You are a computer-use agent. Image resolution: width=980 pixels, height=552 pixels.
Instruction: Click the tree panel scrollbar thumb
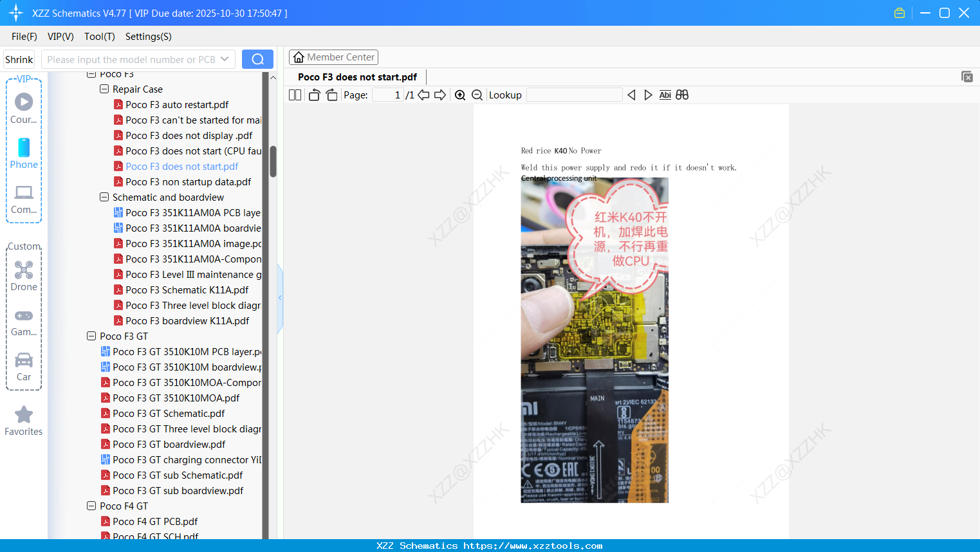tap(273, 161)
